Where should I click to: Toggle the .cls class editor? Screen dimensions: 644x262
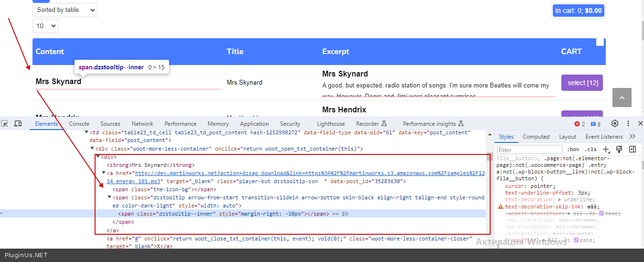point(590,150)
